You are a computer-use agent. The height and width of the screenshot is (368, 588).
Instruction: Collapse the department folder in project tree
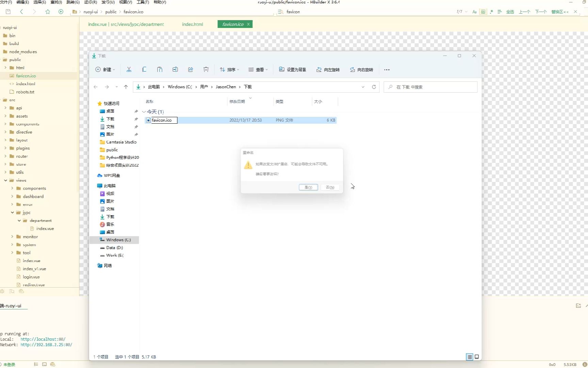click(x=19, y=220)
